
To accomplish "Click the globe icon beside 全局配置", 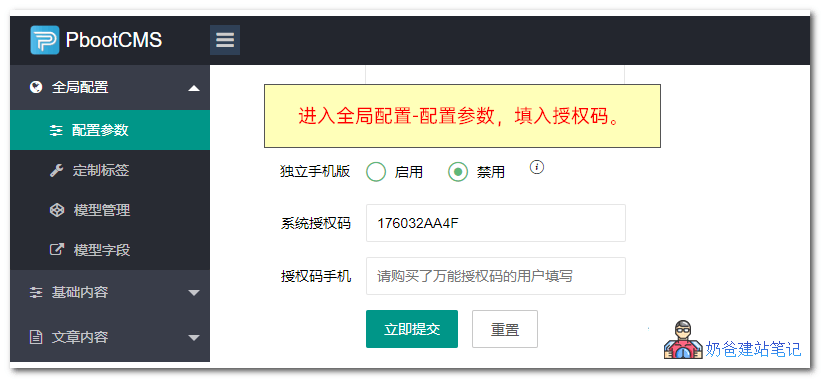I will 36,87.
